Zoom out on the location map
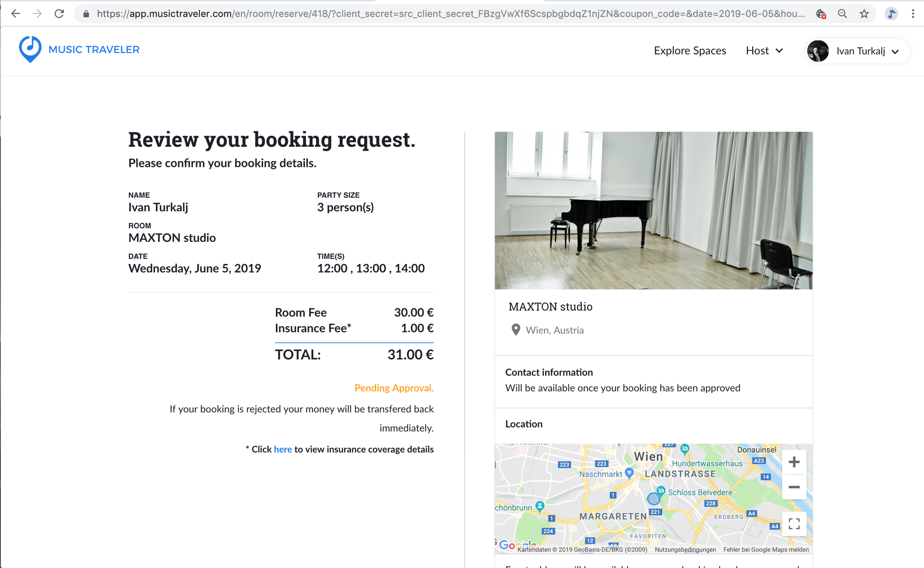This screenshot has width=924, height=568. tap(794, 487)
